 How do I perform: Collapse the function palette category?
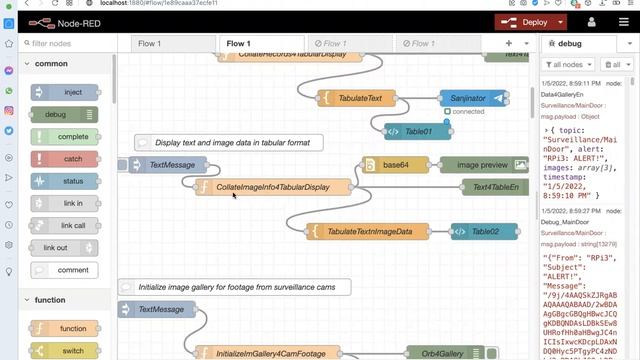click(x=65, y=300)
